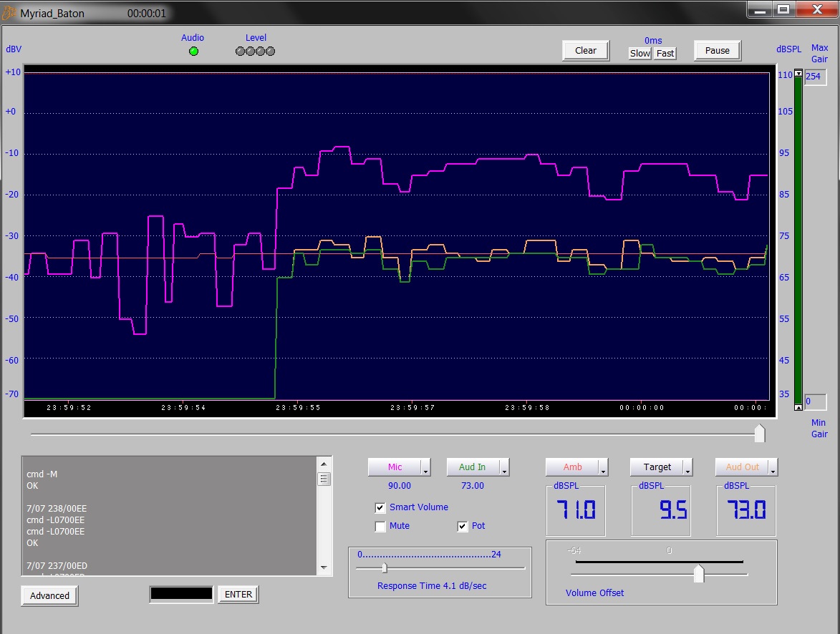Open the Mic dropdown arrow
This screenshot has height=634, width=840.
pos(426,467)
